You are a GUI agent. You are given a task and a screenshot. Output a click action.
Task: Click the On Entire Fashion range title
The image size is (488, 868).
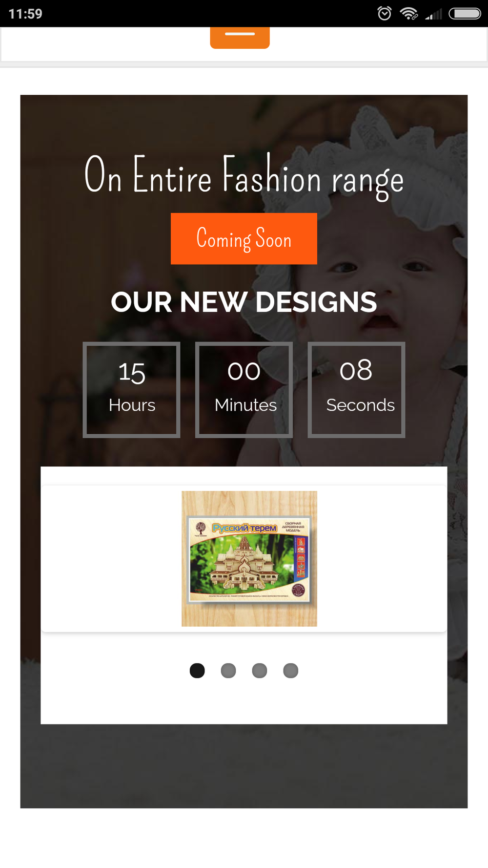click(x=244, y=176)
